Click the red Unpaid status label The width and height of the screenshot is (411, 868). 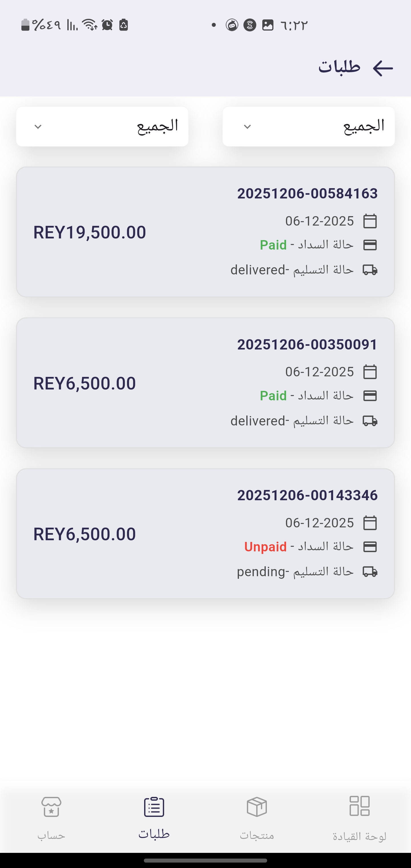tap(265, 546)
